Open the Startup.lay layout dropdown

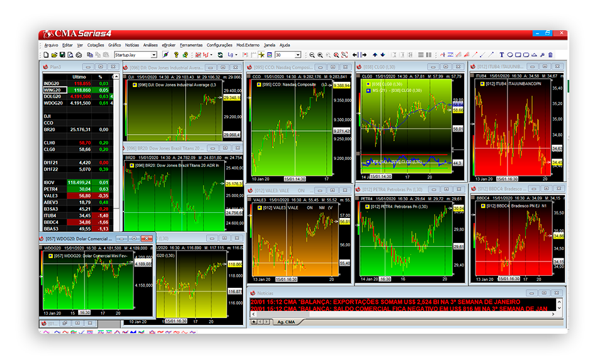[x=154, y=55]
